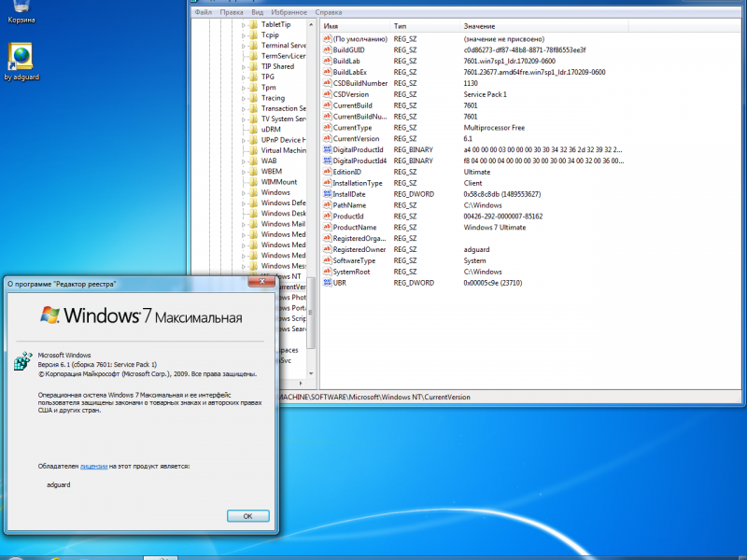Click the Tracing folder icon
The image size is (747, 560).
pos(253,98)
